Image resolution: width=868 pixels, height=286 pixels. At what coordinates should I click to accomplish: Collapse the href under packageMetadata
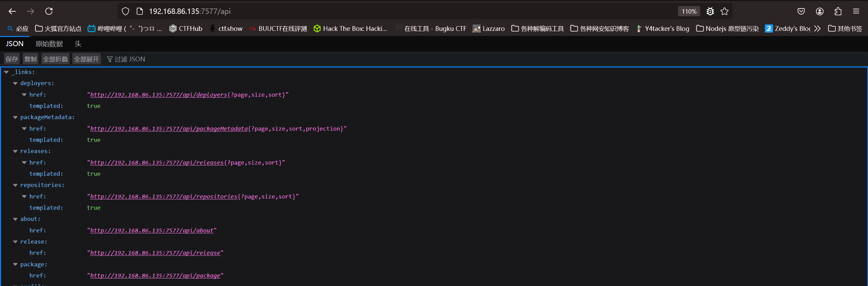click(24, 129)
